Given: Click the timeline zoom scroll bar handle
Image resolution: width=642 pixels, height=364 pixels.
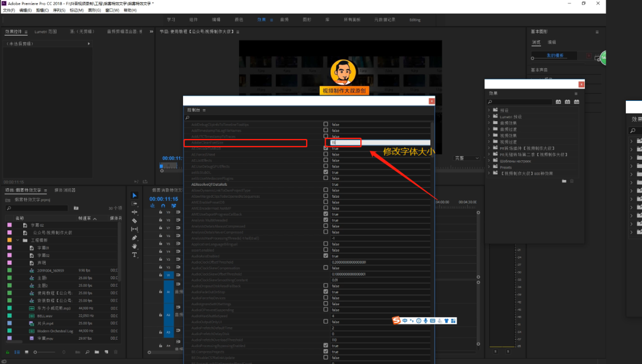Looking at the screenshot, I should pyautogui.click(x=149, y=352).
